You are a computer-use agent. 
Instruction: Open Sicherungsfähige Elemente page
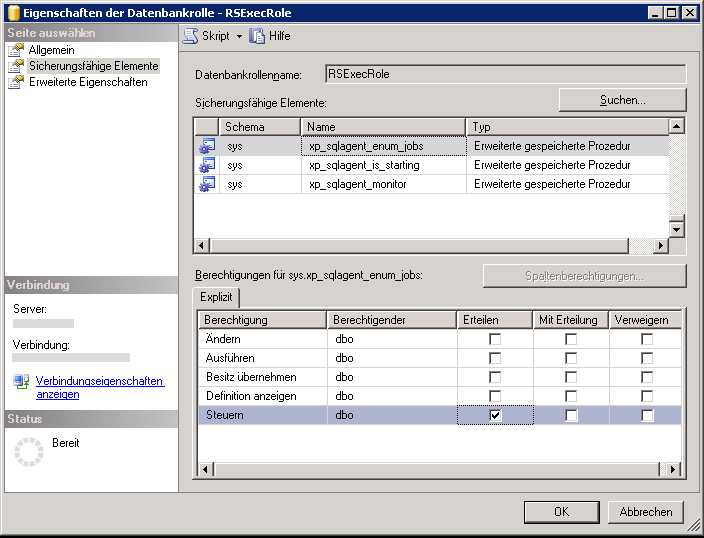93,66
